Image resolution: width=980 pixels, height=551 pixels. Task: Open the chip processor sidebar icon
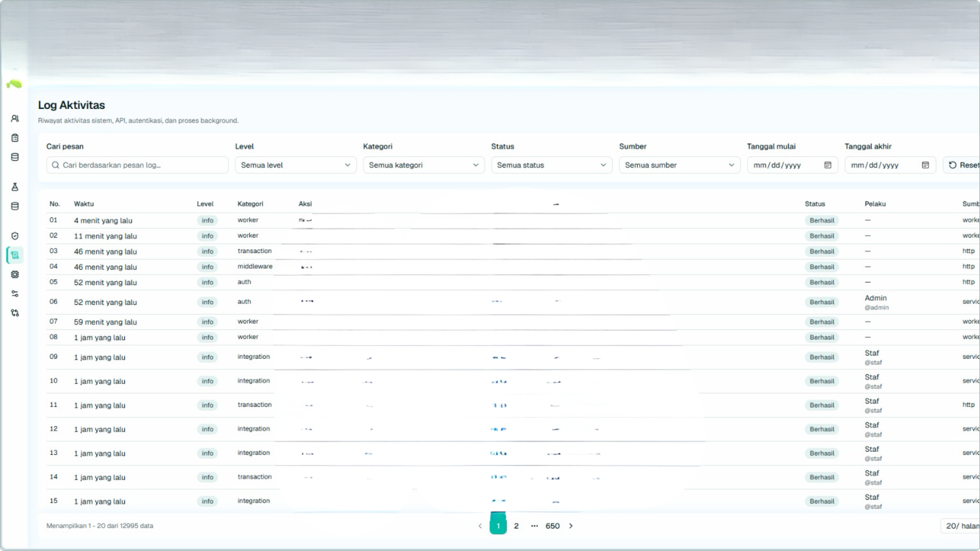15,274
